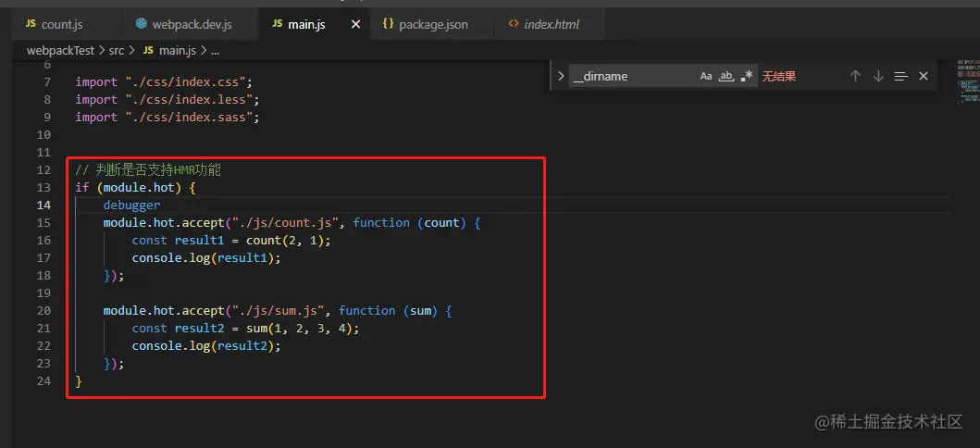The width and height of the screenshot is (980, 448).
Task: Click "./js/count.js" string on line 15
Action: pos(285,222)
